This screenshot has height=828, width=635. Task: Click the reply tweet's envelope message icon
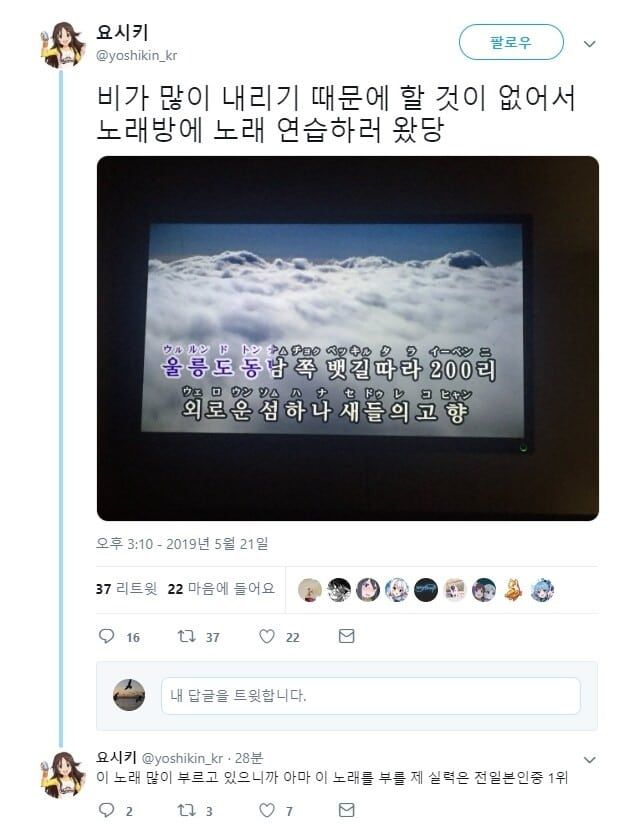pyautogui.click(x=346, y=810)
